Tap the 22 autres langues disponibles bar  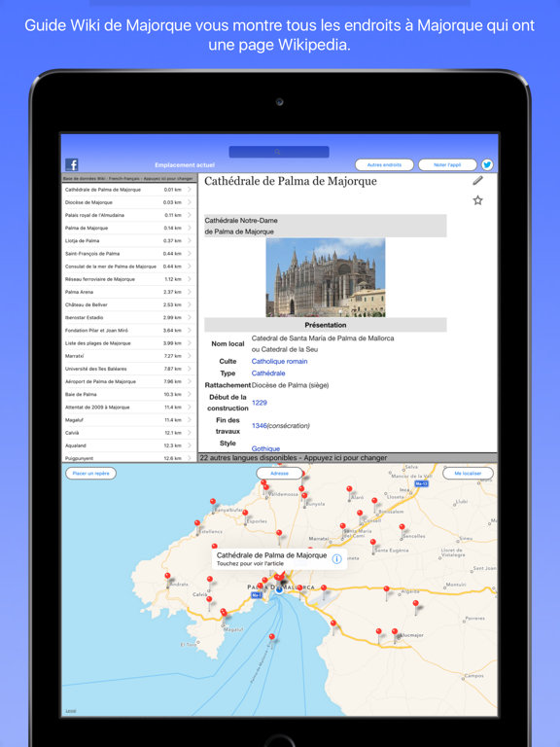point(348,458)
